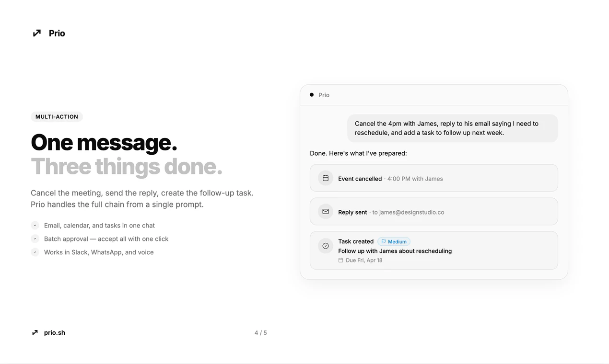Click the flag icon inside the Medium badge

tap(384, 241)
